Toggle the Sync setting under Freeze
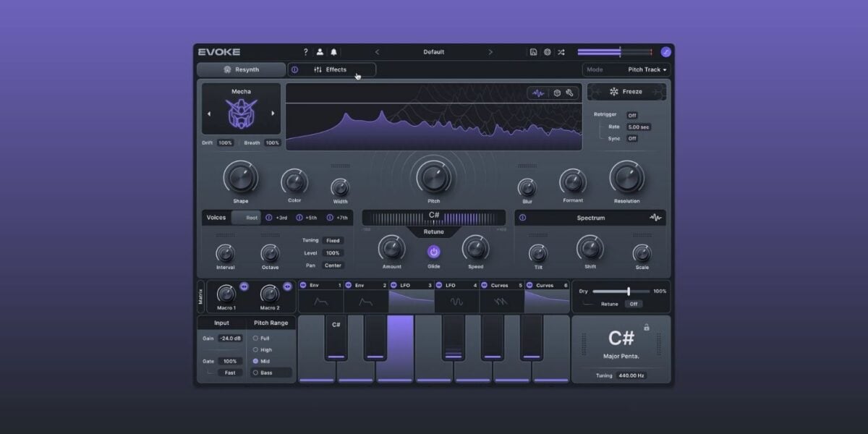Viewport: 868px width, 434px height. [x=633, y=138]
